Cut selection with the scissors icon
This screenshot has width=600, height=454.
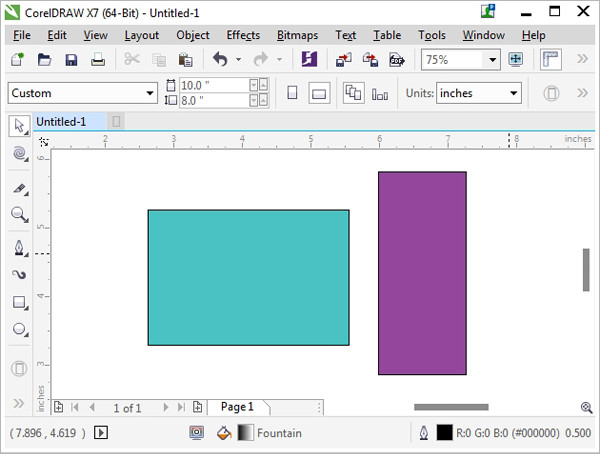tap(132, 59)
